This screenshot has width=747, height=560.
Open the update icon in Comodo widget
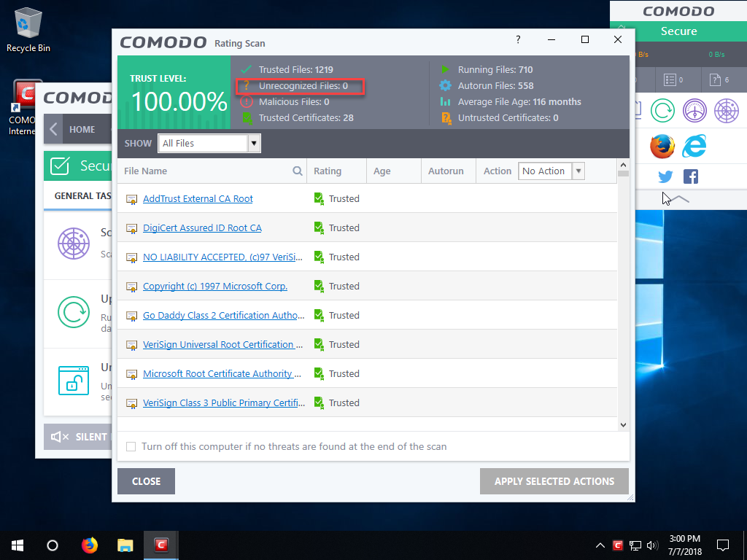[662, 111]
